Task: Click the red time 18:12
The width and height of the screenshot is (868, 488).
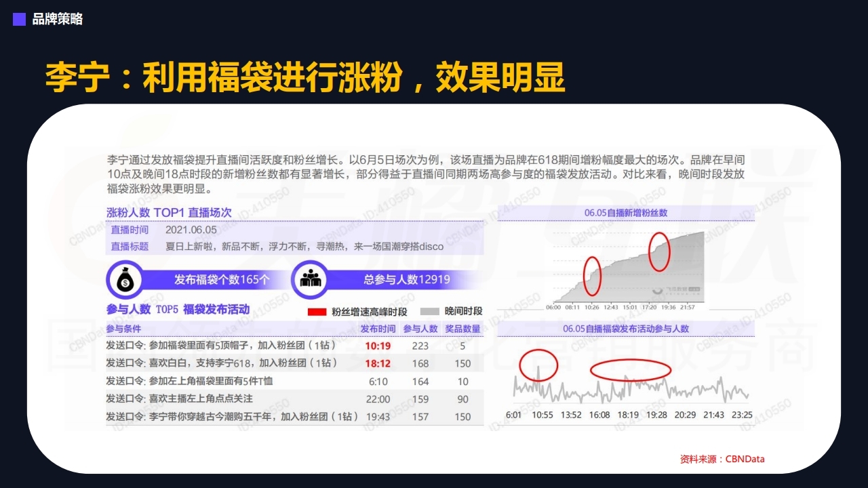Action: 378,364
